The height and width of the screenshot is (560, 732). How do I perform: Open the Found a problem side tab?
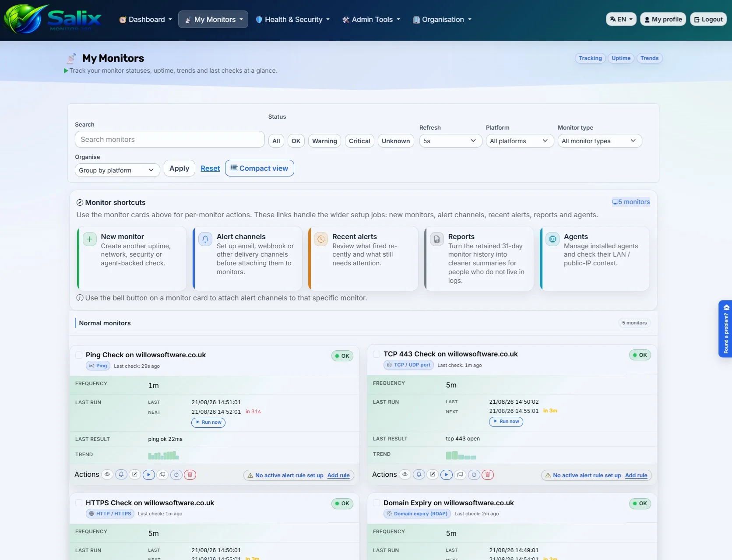pyautogui.click(x=725, y=329)
